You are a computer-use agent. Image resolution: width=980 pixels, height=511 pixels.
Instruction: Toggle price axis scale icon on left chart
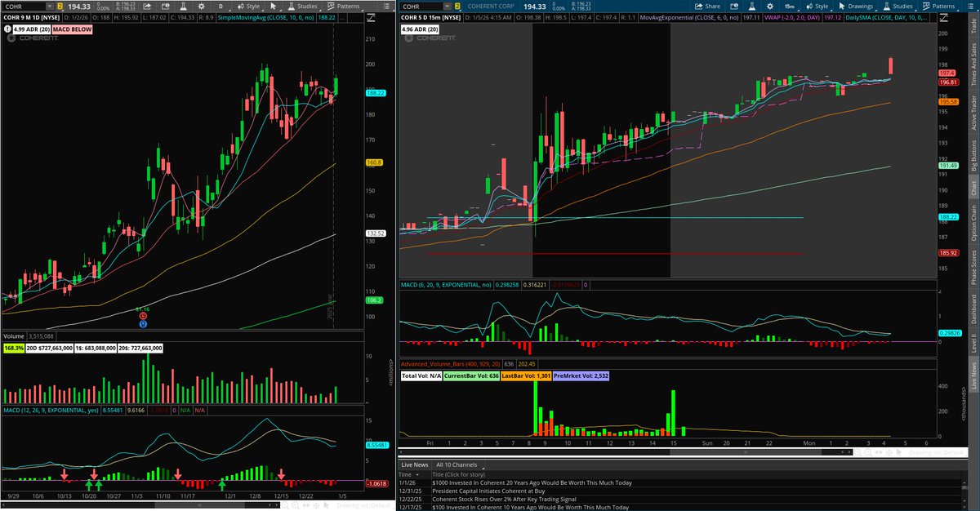pos(371,16)
